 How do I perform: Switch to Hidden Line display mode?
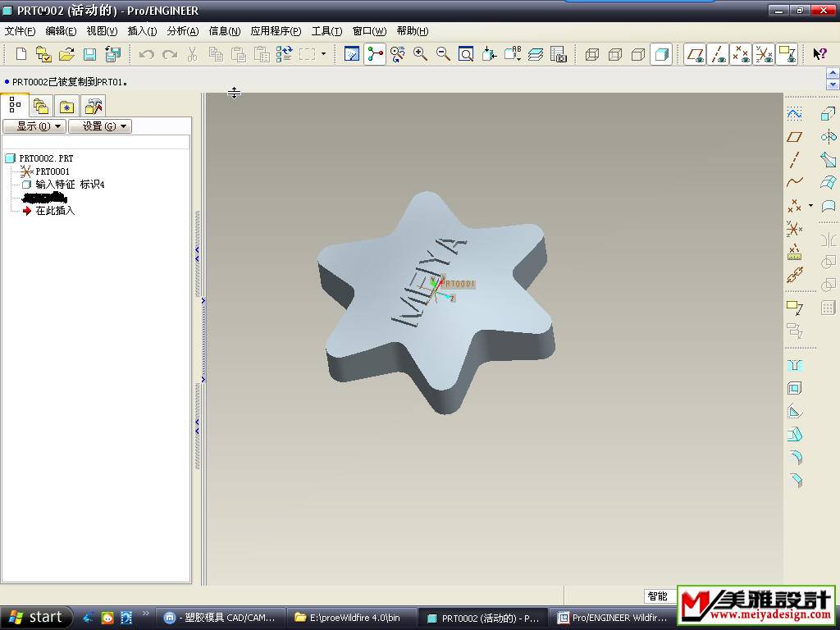coord(615,54)
